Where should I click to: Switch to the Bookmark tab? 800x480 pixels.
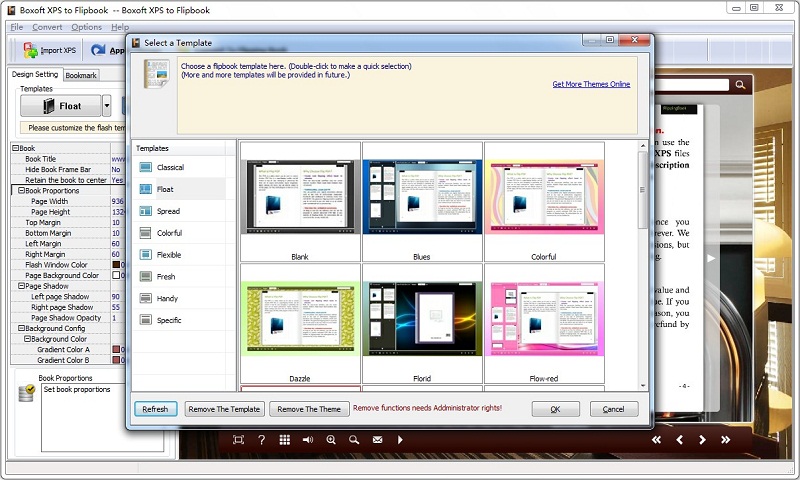click(x=81, y=75)
